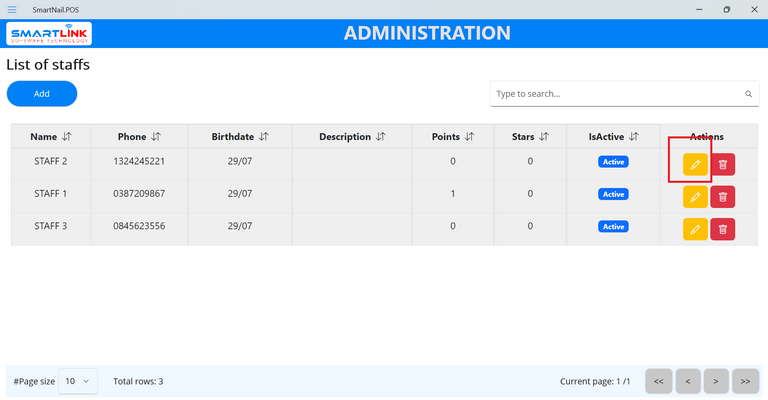Edit STAFF 2 with the pencil icon
Screen dimensions: 768x400
[x=695, y=164]
